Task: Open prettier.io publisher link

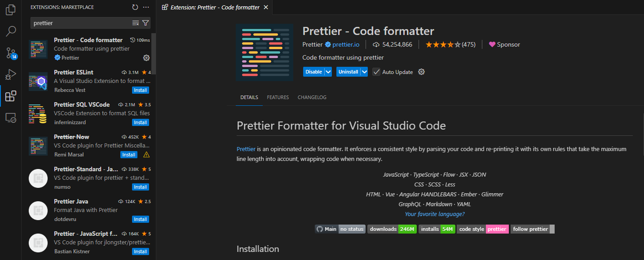Action: pyautogui.click(x=346, y=44)
